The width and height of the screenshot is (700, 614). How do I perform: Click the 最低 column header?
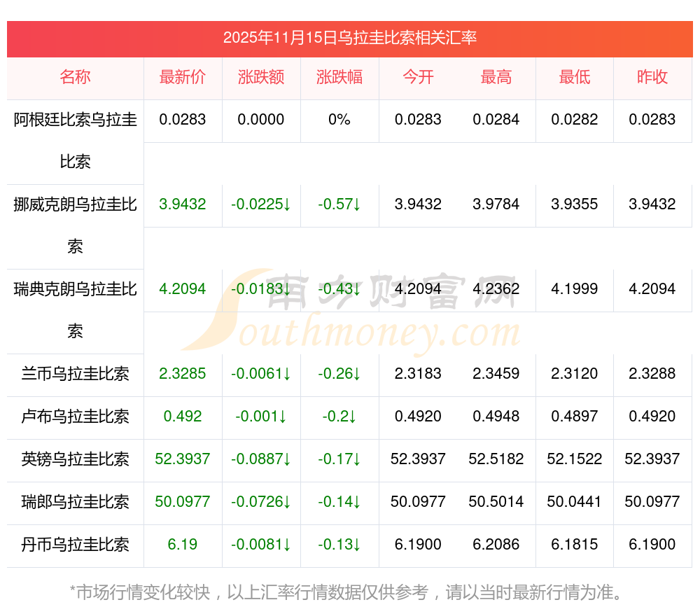pyautogui.click(x=575, y=78)
